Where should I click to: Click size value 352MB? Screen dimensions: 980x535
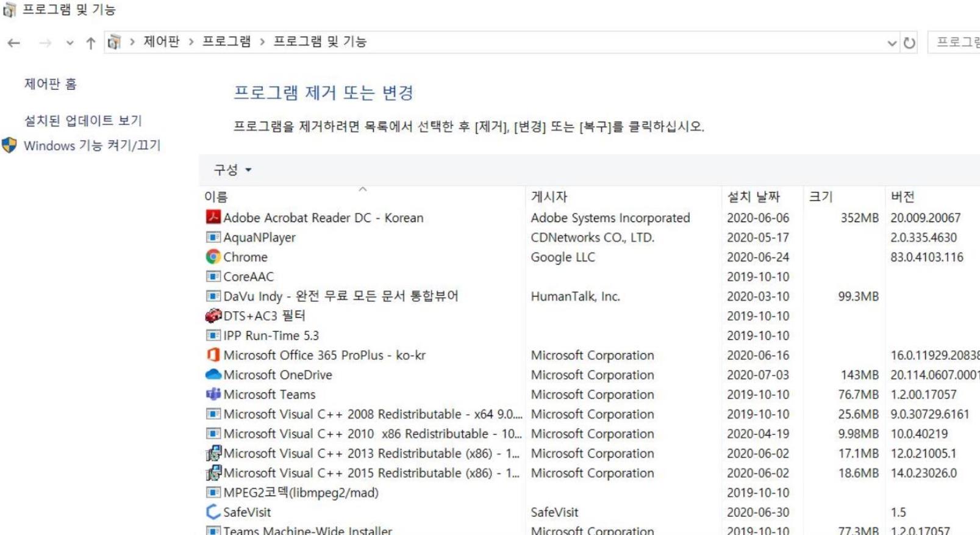click(x=859, y=218)
